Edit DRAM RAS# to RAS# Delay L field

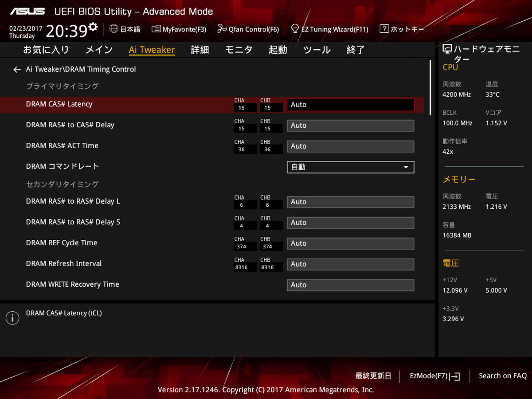tap(351, 202)
